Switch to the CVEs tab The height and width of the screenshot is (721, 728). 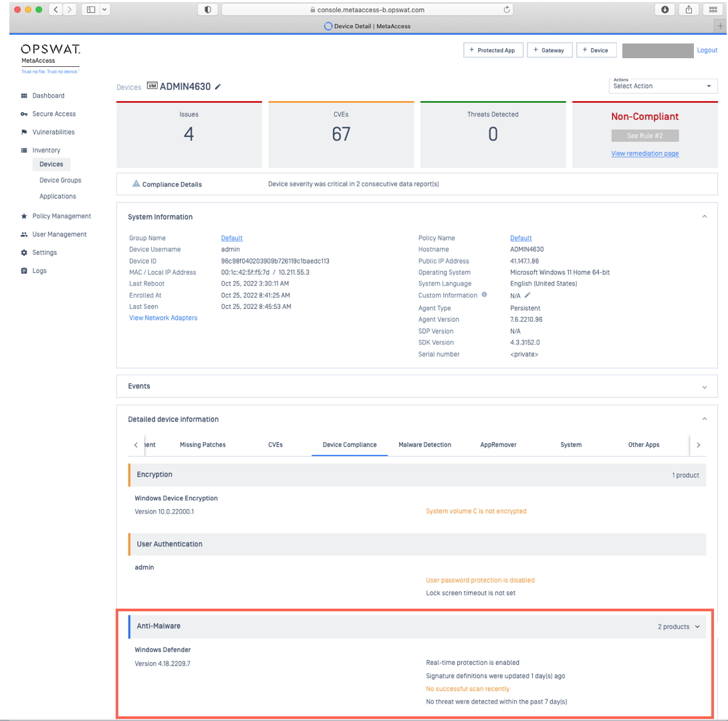pyautogui.click(x=275, y=445)
